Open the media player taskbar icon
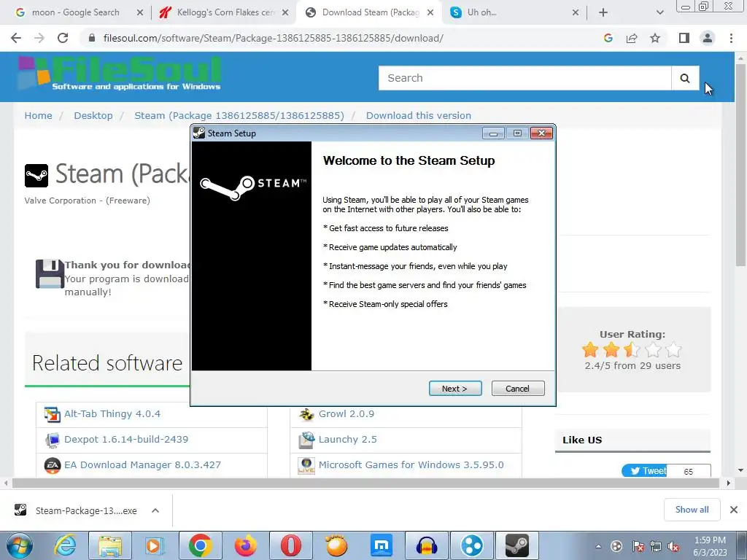The image size is (747, 560). [x=154, y=545]
